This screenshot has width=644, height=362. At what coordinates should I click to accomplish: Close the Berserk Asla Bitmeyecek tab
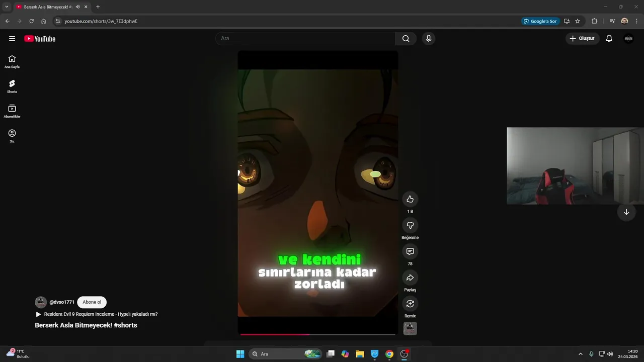(86, 7)
